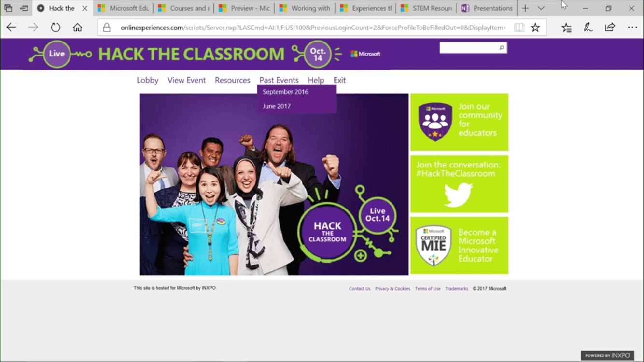Viewport: 644px width, 362px height.
Task: Open a new tab with plus
Action: (x=525, y=8)
